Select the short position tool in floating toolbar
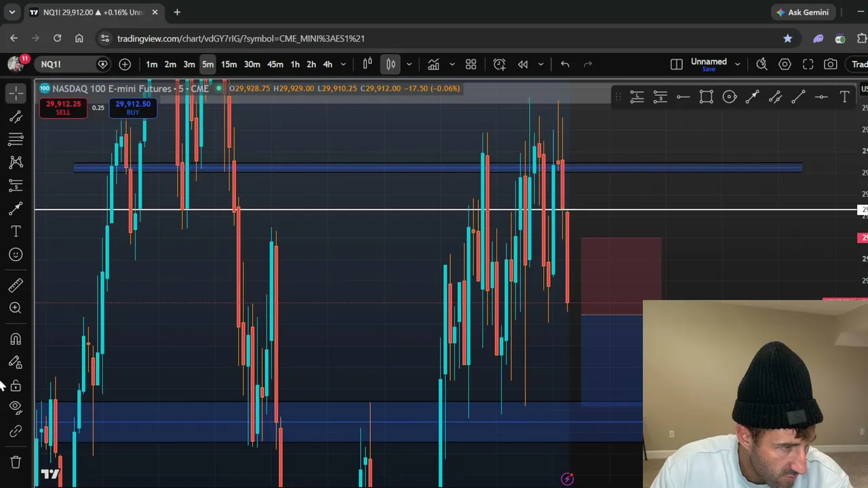This screenshot has width=868, height=488. click(660, 97)
